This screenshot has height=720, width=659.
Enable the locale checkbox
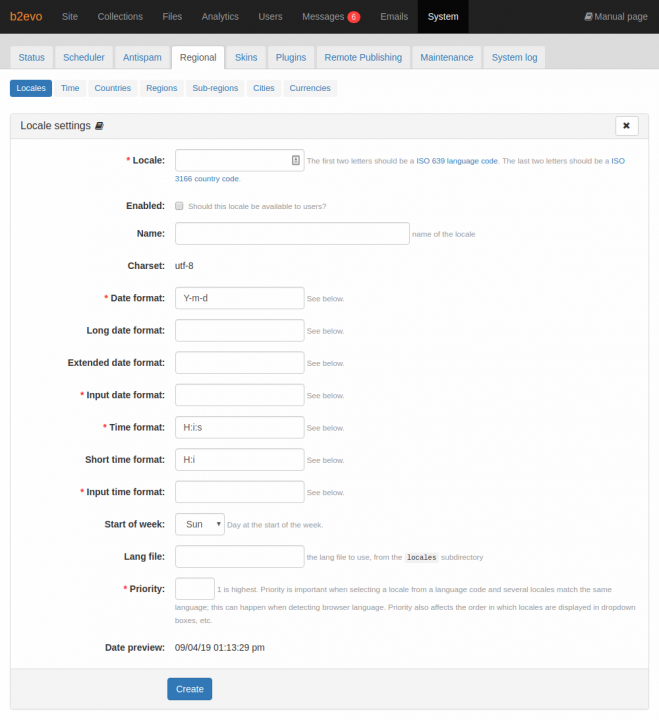coord(179,206)
